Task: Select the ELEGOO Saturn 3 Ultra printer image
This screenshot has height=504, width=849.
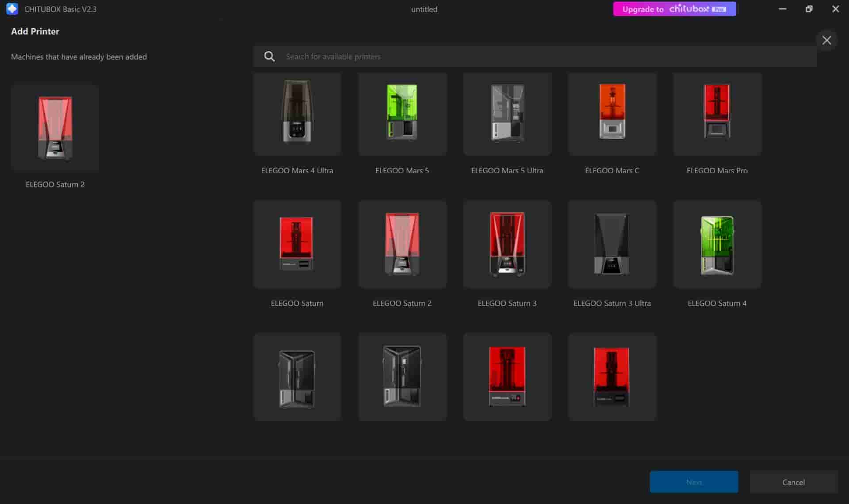Action: click(612, 244)
